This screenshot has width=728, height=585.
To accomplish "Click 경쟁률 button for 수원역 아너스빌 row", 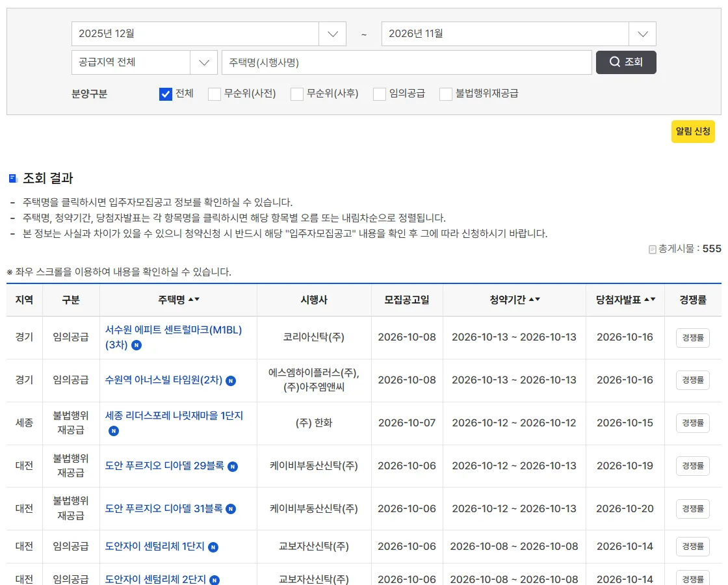I will (x=693, y=380).
